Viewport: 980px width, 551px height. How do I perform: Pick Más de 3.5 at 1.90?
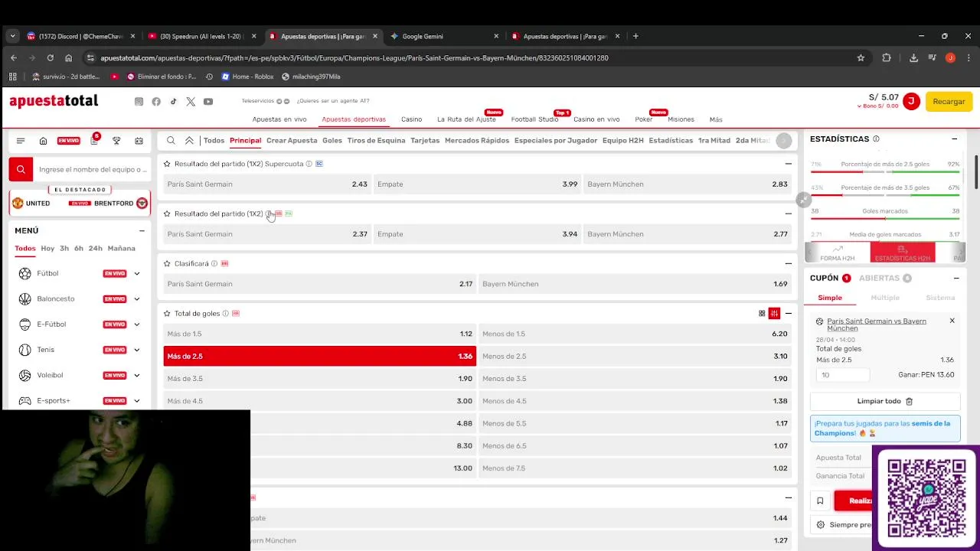coord(319,378)
